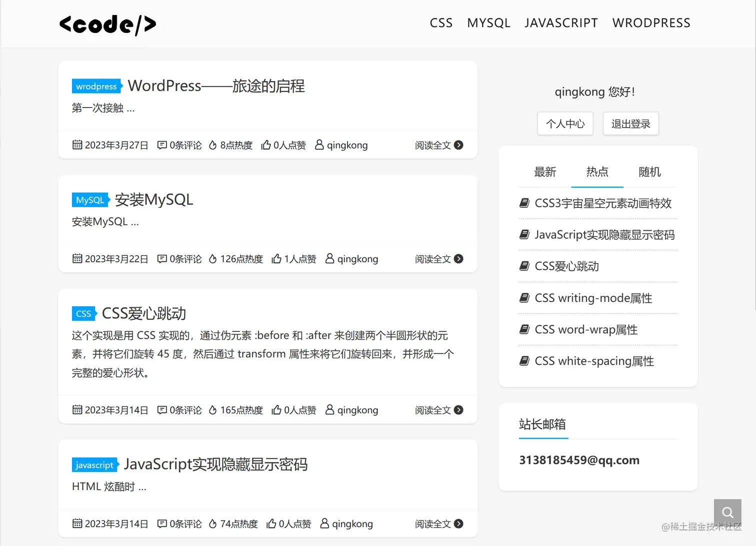Switch to the 随机 tab
This screenshot has height=546, width=756.
(x=649, y=172)
